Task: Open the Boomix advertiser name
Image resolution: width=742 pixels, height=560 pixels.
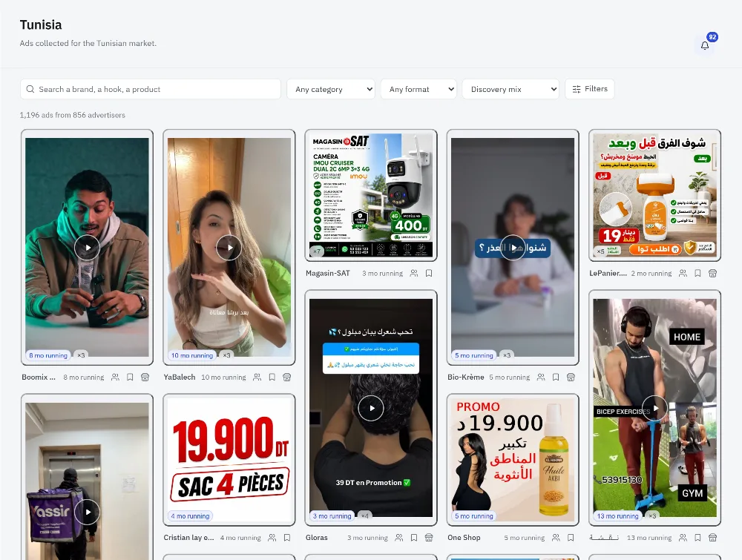Action: [x=39, y=377]
